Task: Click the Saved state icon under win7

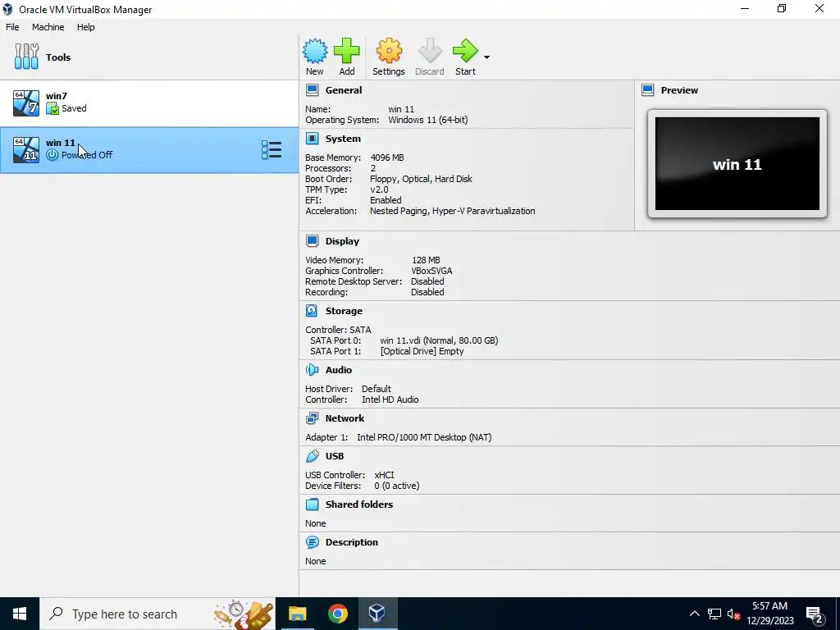Action: (52, 108)
